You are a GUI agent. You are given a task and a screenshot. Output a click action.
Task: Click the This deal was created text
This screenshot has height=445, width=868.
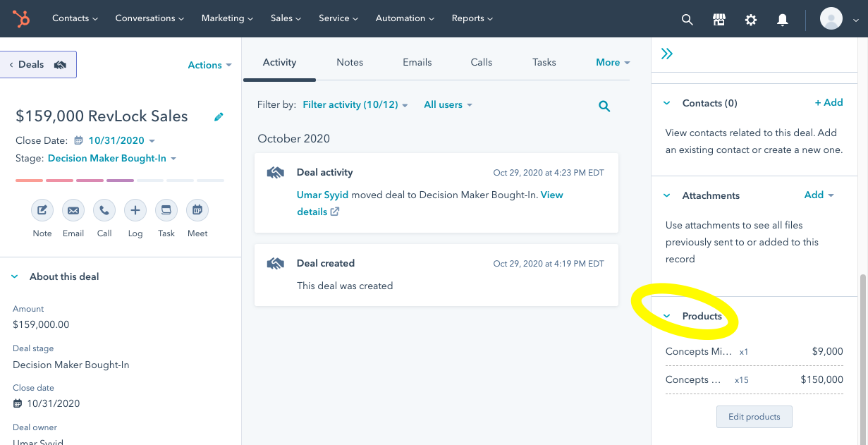coord(345,286)
